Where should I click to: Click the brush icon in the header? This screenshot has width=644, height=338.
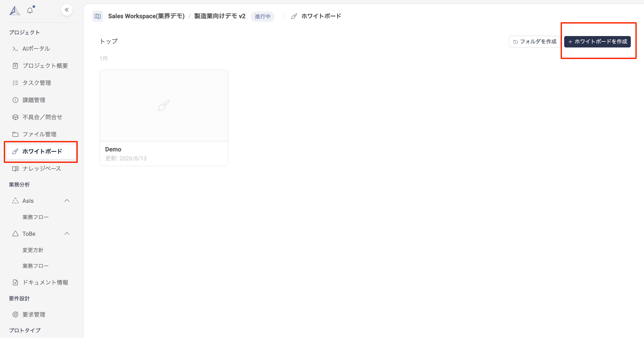pyautogui.click(x=294, y=16)
